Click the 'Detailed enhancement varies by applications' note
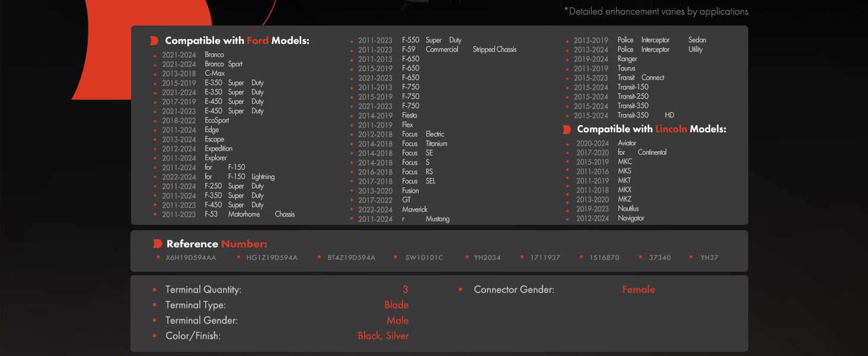Screen dimensions: 868x356 coord(656,11)
